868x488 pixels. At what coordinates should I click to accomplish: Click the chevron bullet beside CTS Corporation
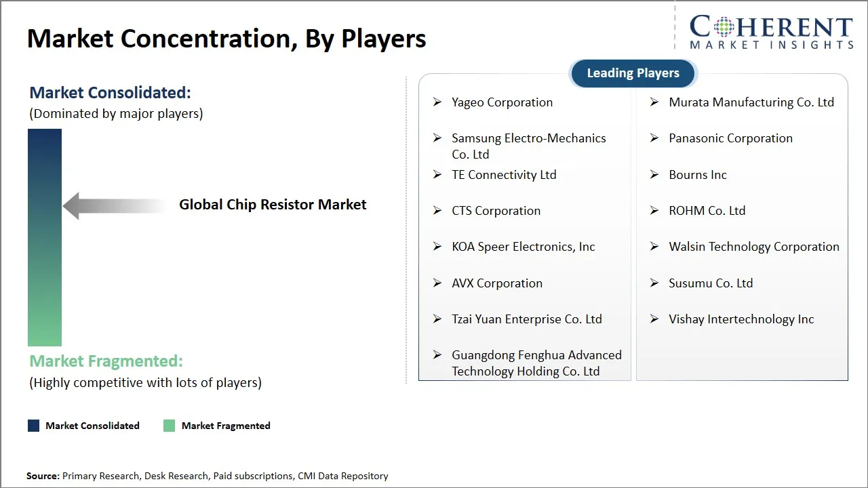tap(437, 210)
